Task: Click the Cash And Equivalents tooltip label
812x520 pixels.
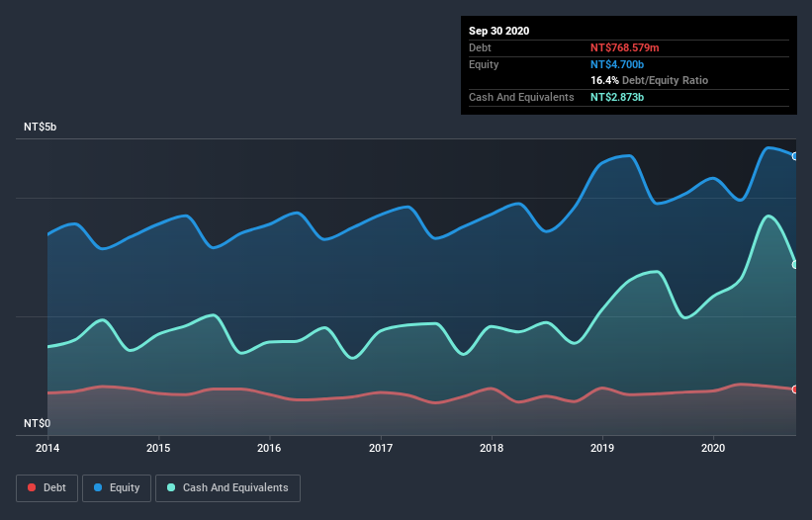Action: tap(521, 97)
